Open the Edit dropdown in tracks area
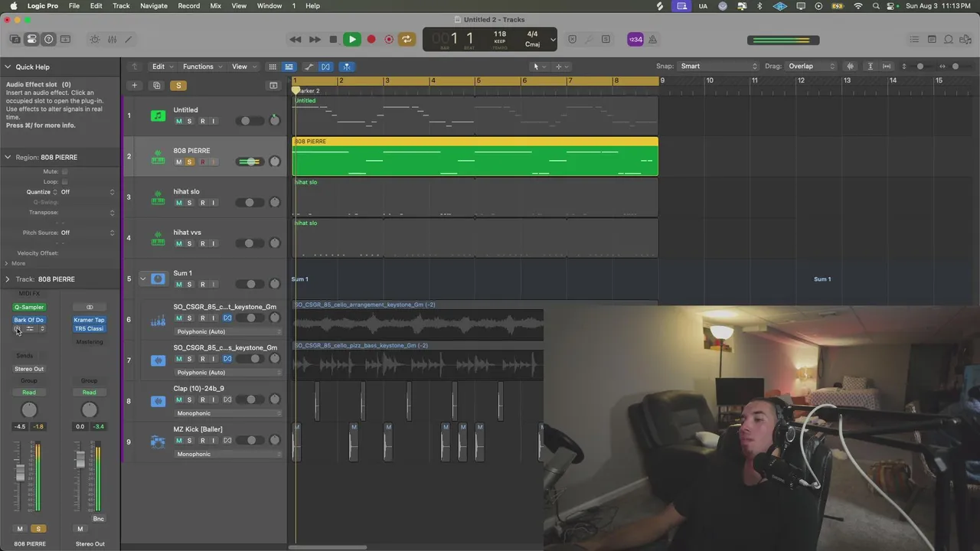The image size is (980, 551). pyautogui.click(x=162, y=67)
